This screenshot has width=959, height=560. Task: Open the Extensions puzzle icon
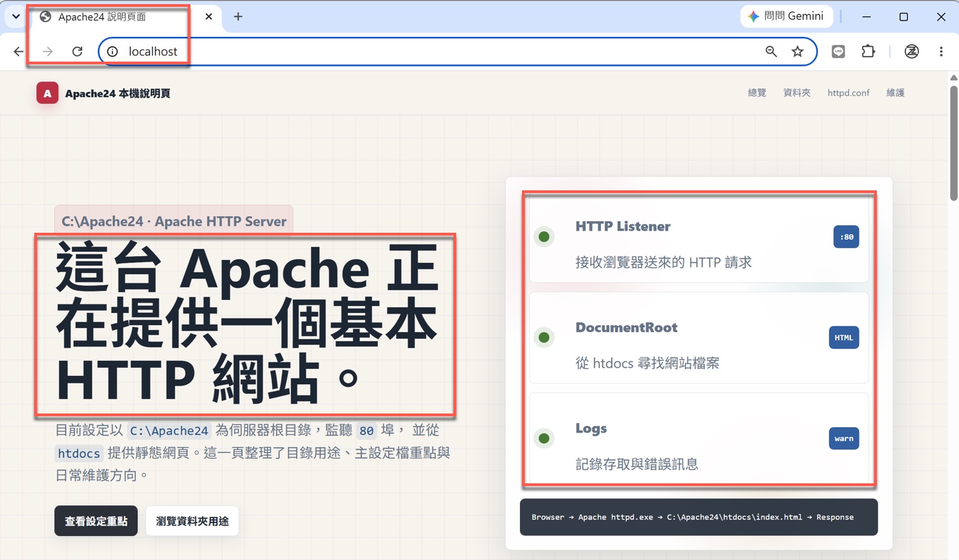click(x=869, y=51)
